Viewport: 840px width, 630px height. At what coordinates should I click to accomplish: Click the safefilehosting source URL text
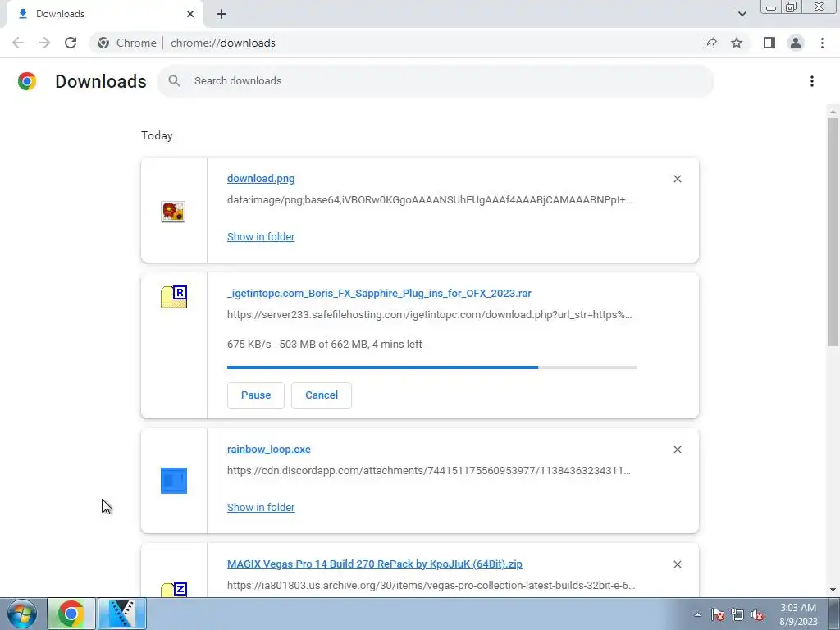click(429, 314)
